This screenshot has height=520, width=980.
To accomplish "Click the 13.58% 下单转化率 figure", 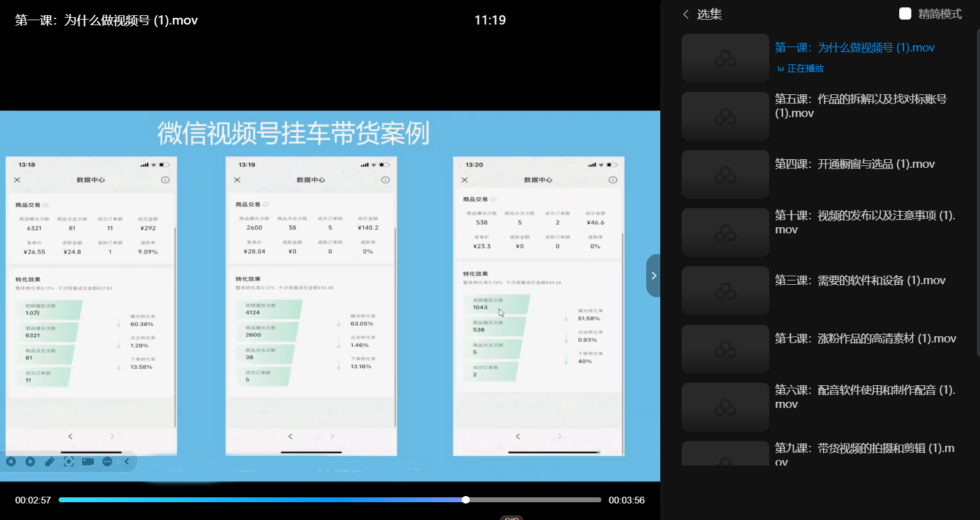I will (x=141, y=367).
